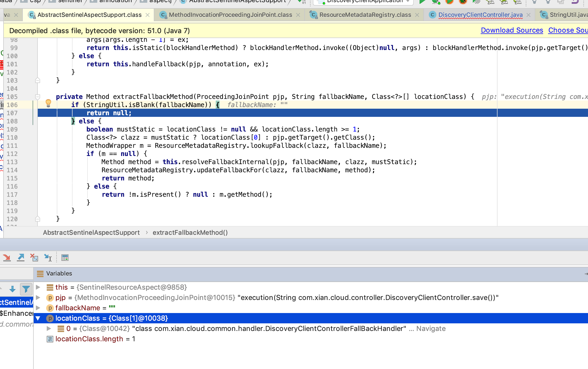Click line number 106 in the gutter

coord(12,105)
